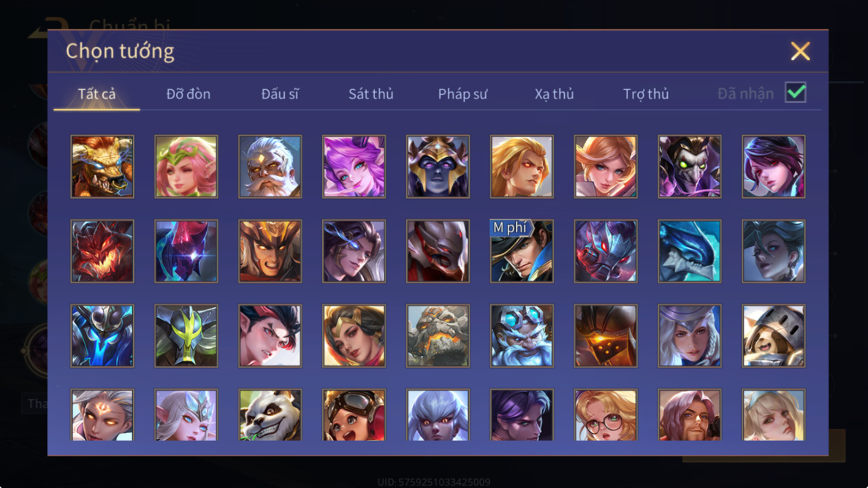Viewport: 868px width, 488px height.
Task: Choose the purple-haired girl with horns
Action: (354, 166)
